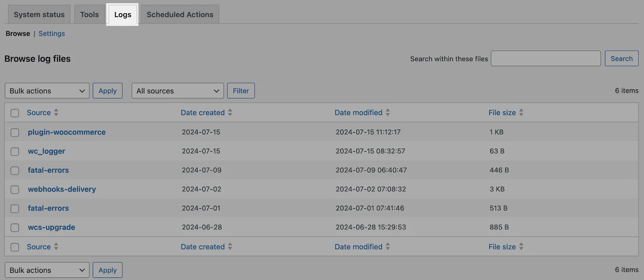Click sort arrows beside top Date modified

pos(388,113)
